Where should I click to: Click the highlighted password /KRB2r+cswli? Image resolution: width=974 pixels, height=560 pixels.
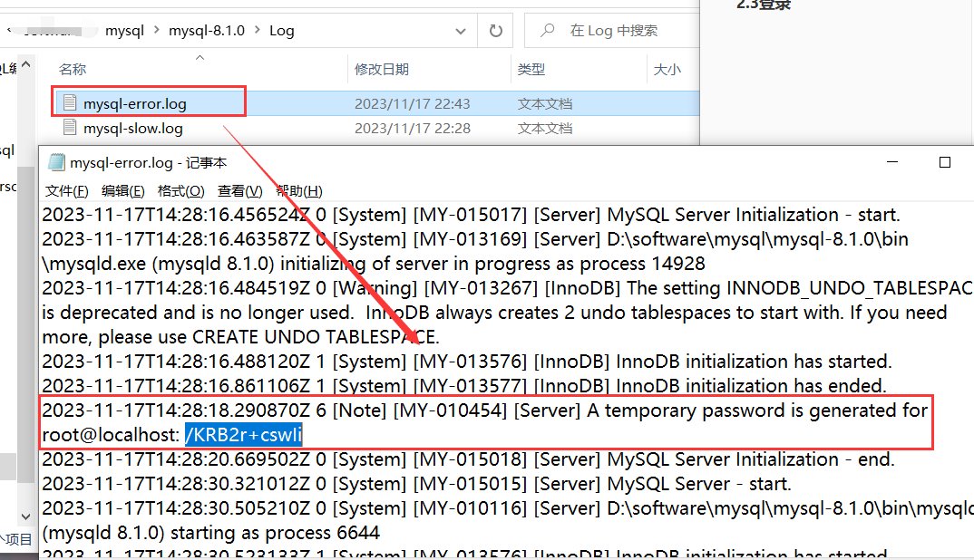(x=243, y=435)
